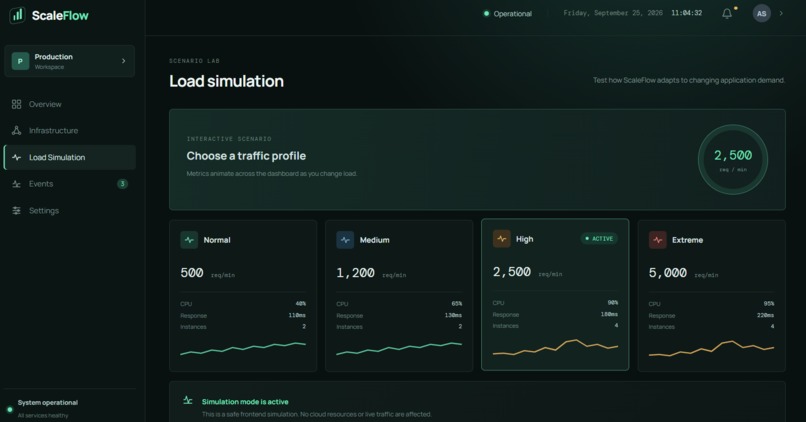This screenshot has width=806, height=422.
Task: Click the Normal card sparkline chart
Action: click(243, 348)
